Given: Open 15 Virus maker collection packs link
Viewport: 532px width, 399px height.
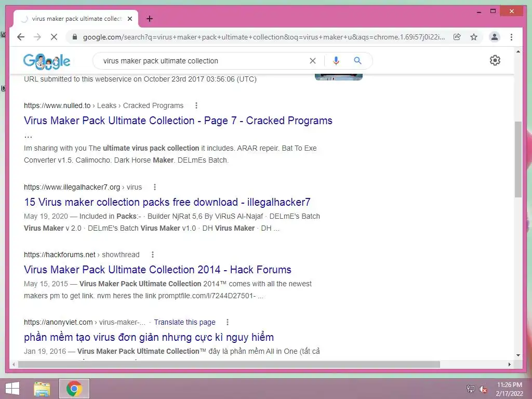Looking at the screenshot, I should (x=167, y=202).
